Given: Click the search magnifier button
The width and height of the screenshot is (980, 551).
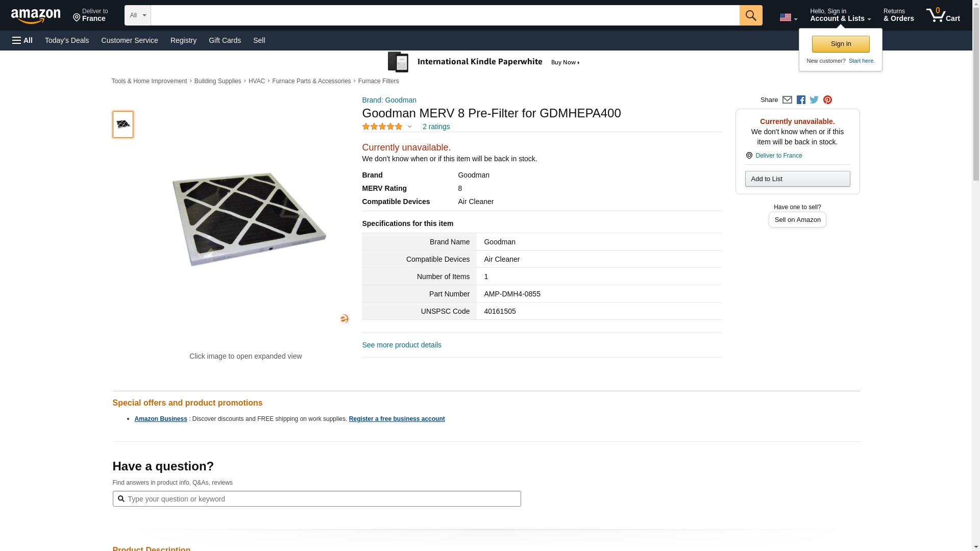Looking at the screenshot, I should (x=750, y=15).
